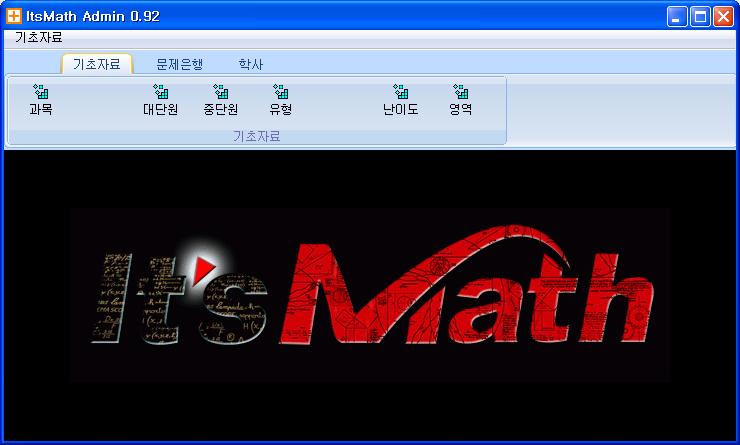Switch to the 학사 tab
This screenshot has height=445, width=740.
click(x=250, y=64)
